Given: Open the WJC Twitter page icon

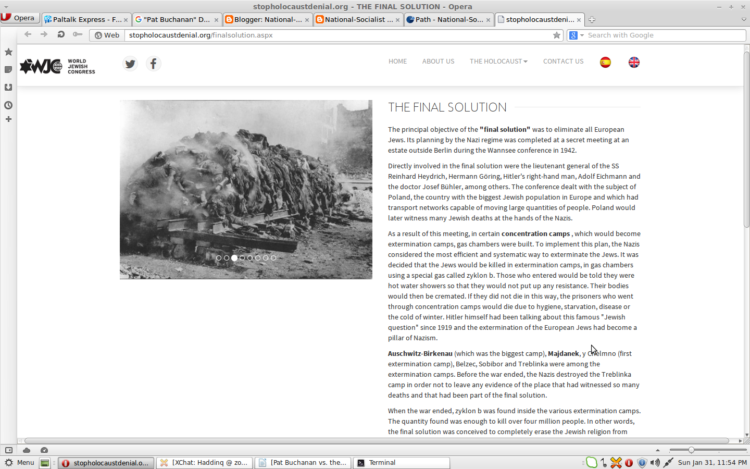Looking at the screenshot, I should (130, 64).
